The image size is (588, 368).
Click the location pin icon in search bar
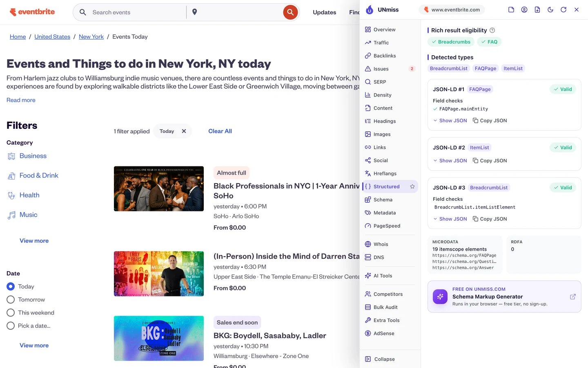[x=195, y=12]
